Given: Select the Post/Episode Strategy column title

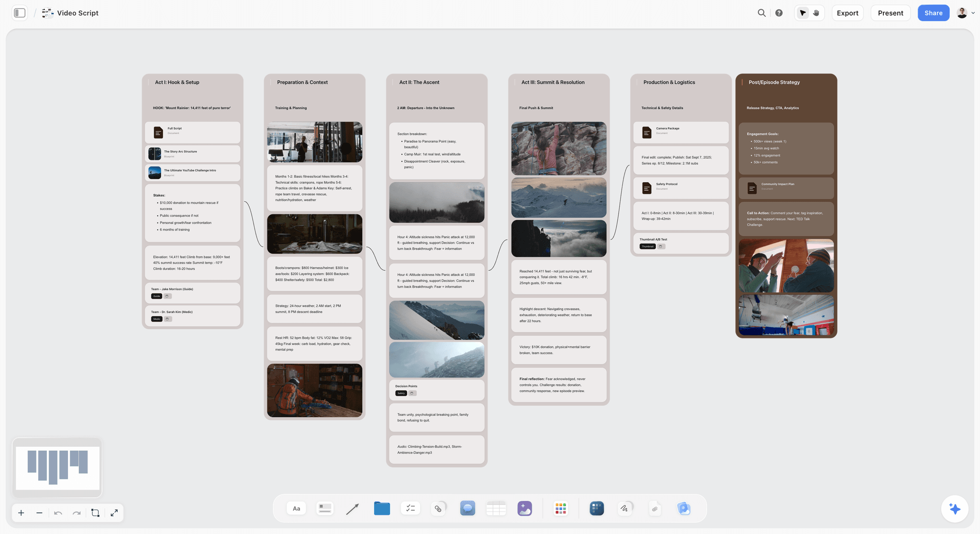Looking at the screenshot, I should (774, 82).
